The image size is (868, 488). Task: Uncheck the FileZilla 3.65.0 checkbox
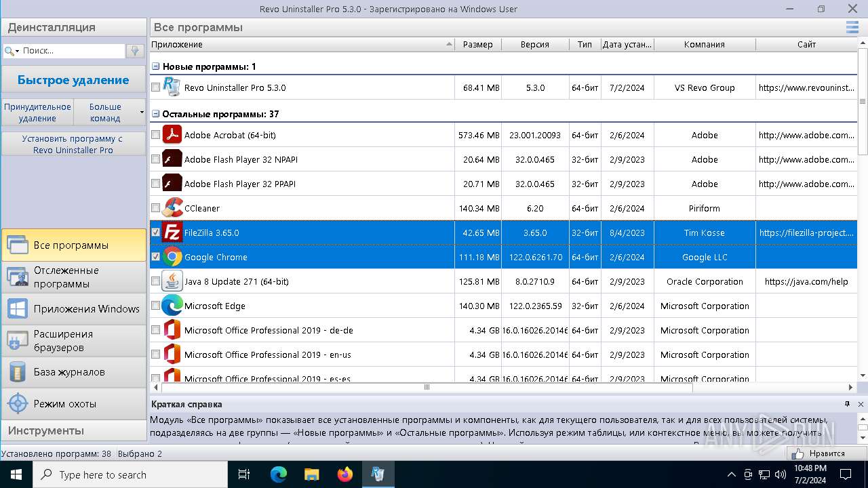(x=156, y=232)
